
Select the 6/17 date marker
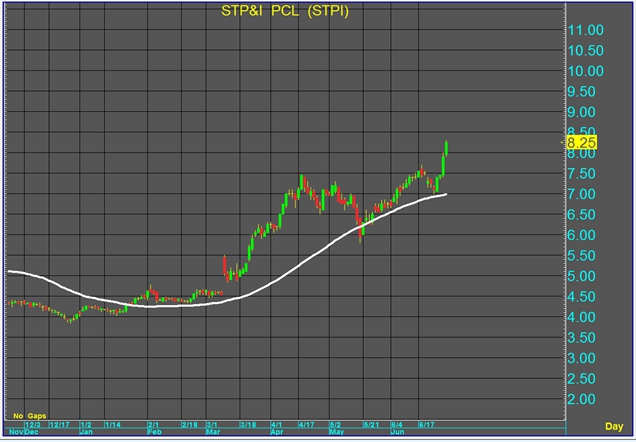[427, 425]
